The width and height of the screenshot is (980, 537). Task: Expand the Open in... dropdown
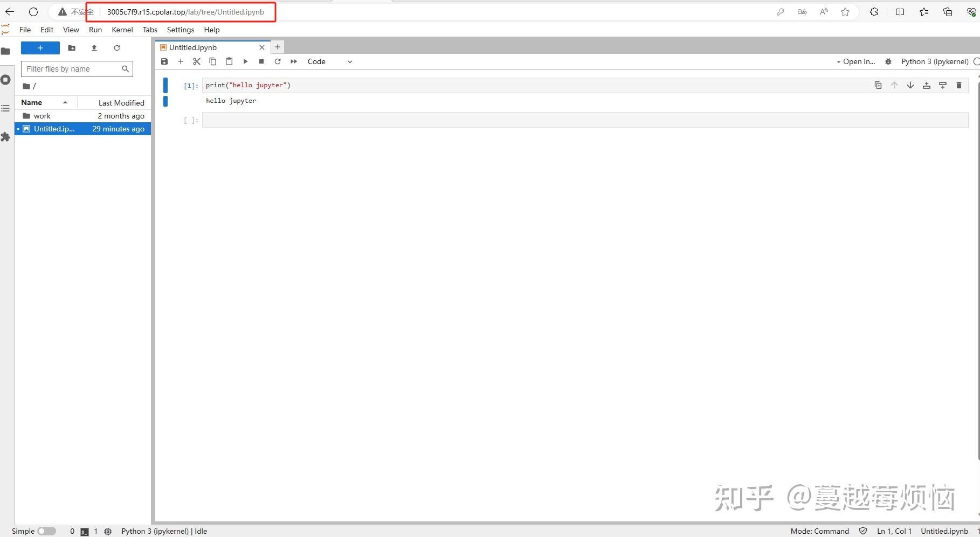(856, 61)
